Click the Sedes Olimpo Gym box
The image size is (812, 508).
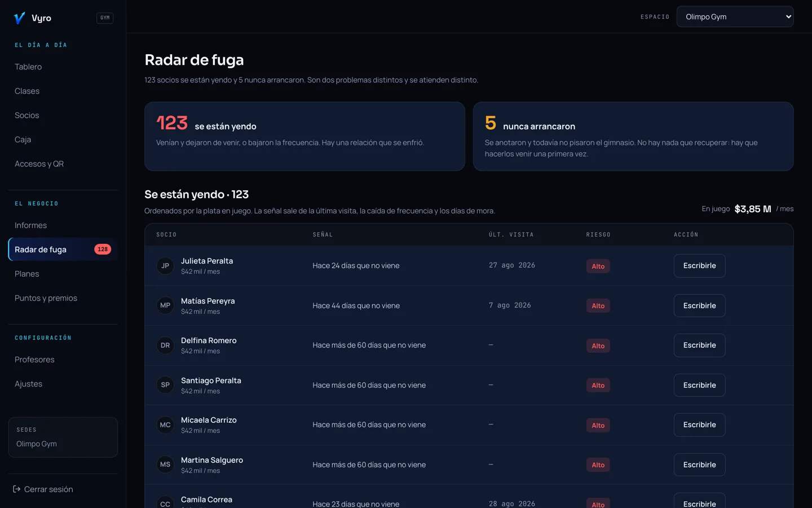click(x=63, y=437)
